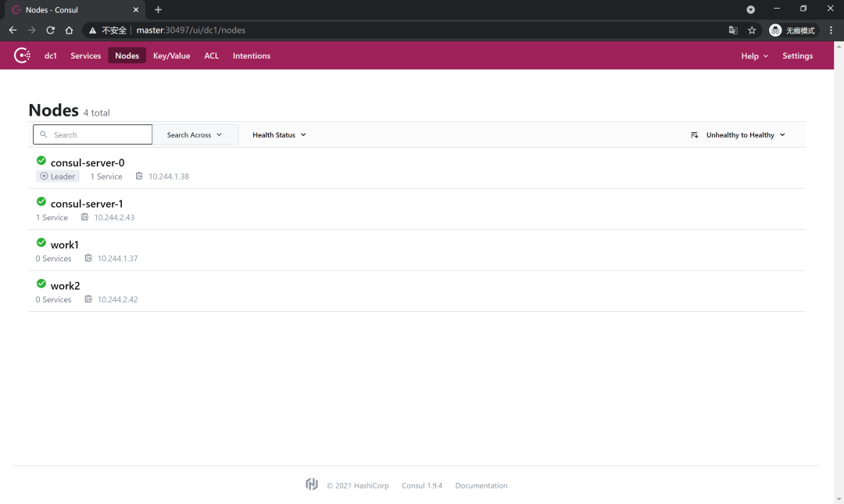Screen dimensions: 844x504
Task: Click the "1 Service" text of consul-server-0
Action: (x=106, y=177)
